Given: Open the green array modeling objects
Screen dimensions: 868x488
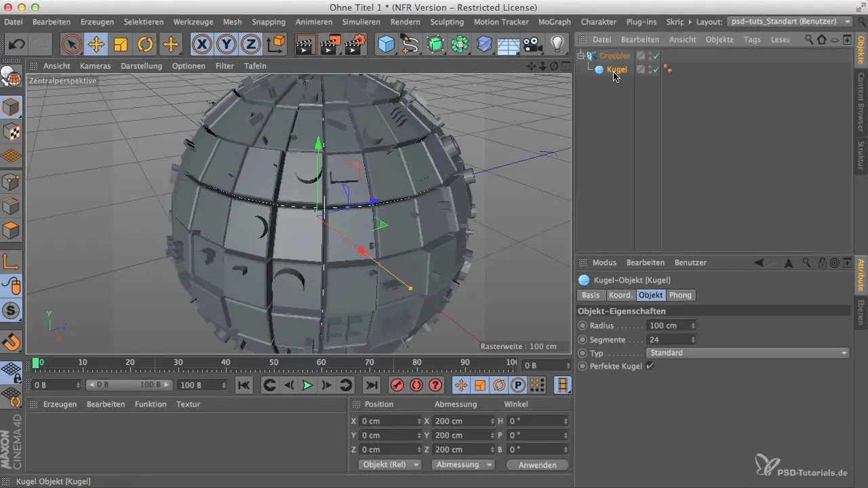Looking at the screenshot, I should click(x=459, y=45).
